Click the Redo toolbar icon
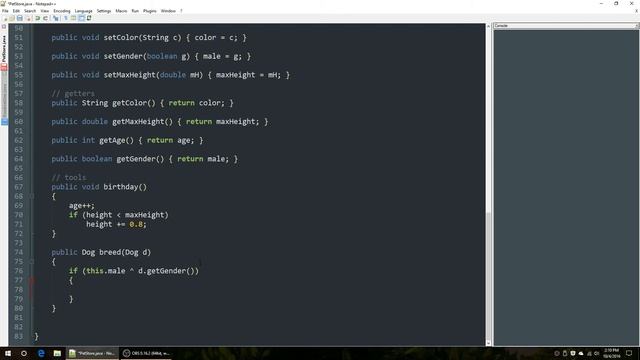The image size is (640, 360). 45,18
